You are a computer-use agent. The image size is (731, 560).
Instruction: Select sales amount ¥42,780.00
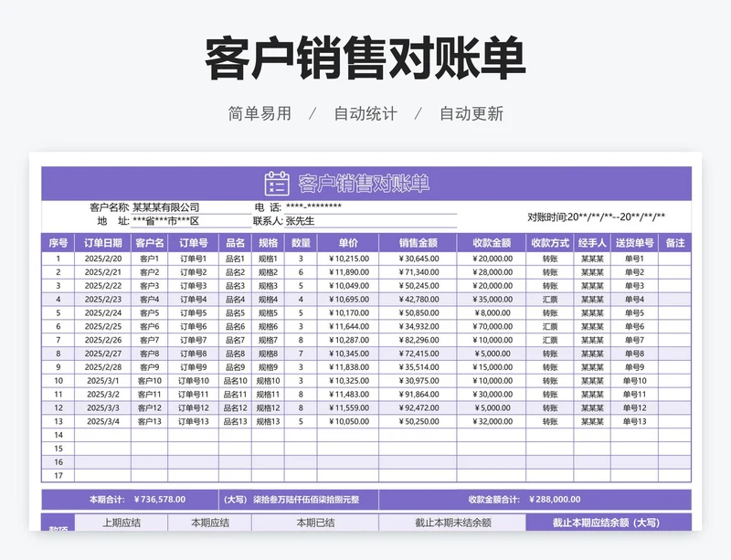click(x=418, y=300)
